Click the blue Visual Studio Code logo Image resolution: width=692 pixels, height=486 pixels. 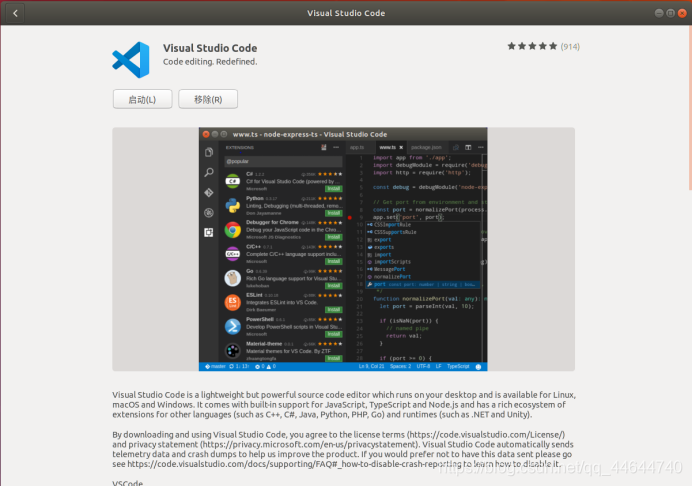(x=131, y=60)
